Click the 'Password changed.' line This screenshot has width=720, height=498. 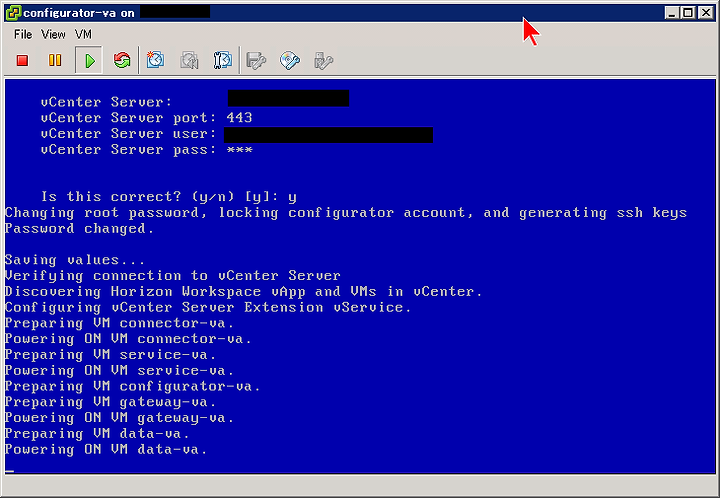pos(79,229)
